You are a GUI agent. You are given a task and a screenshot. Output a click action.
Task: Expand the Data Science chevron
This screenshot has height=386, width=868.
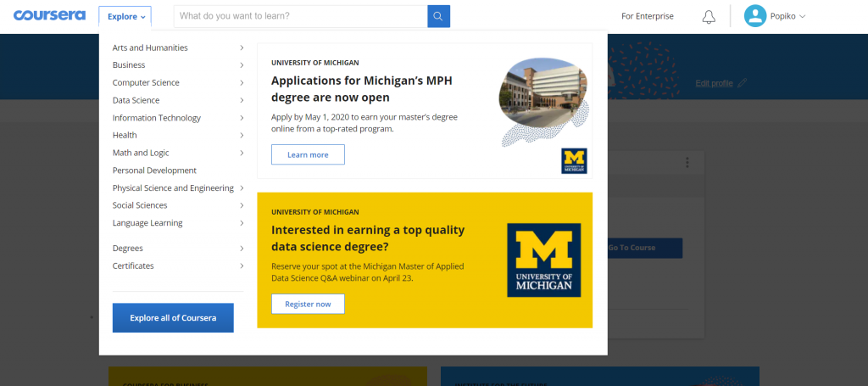click(x=242, y=100)
